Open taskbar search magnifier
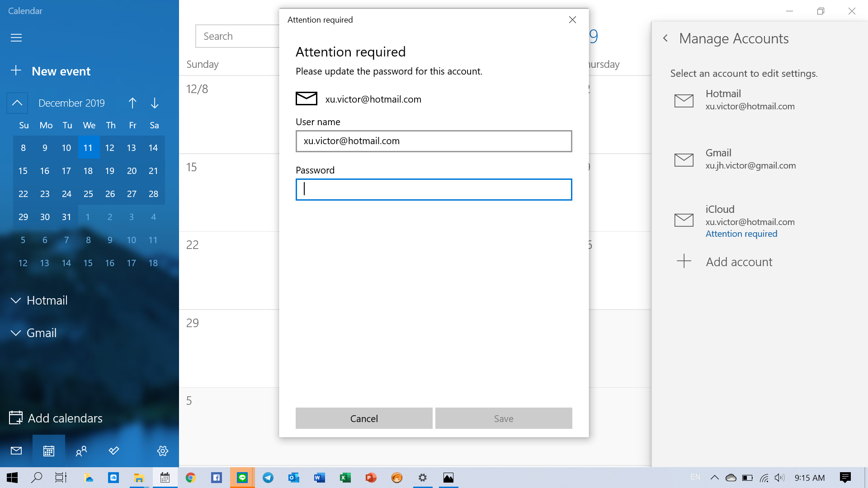Screen dimensions: 868x488 coord(37,478)
